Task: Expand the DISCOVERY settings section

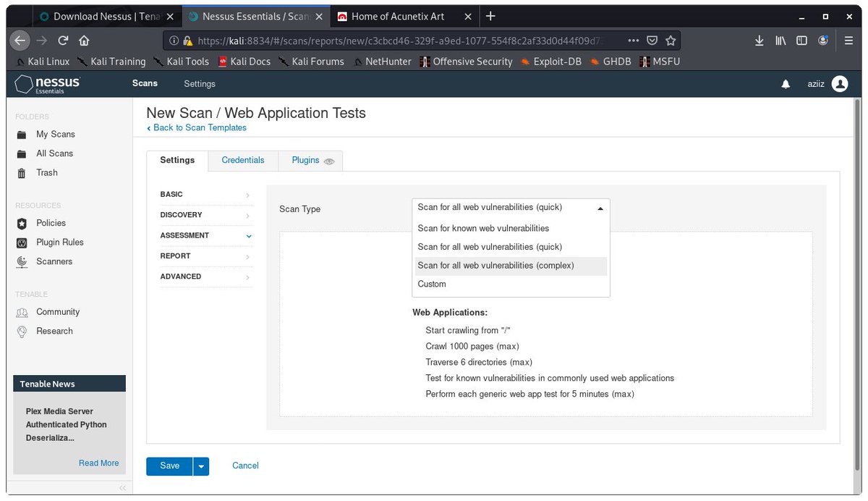Action: pyautogui.click(x=206, y=215)
